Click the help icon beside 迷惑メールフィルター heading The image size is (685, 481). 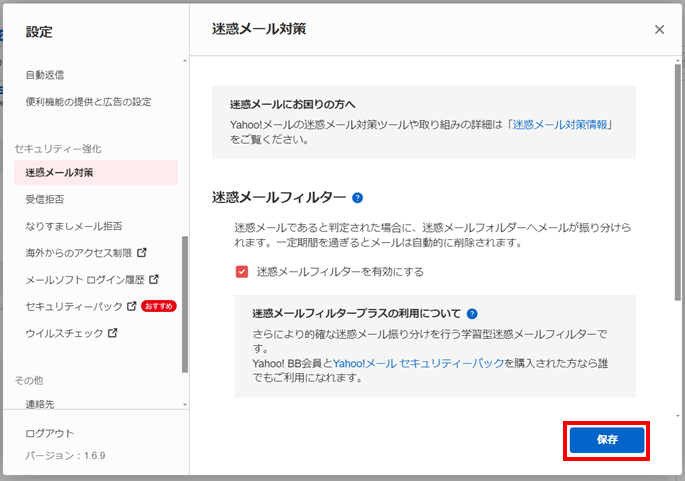point(357,198)
